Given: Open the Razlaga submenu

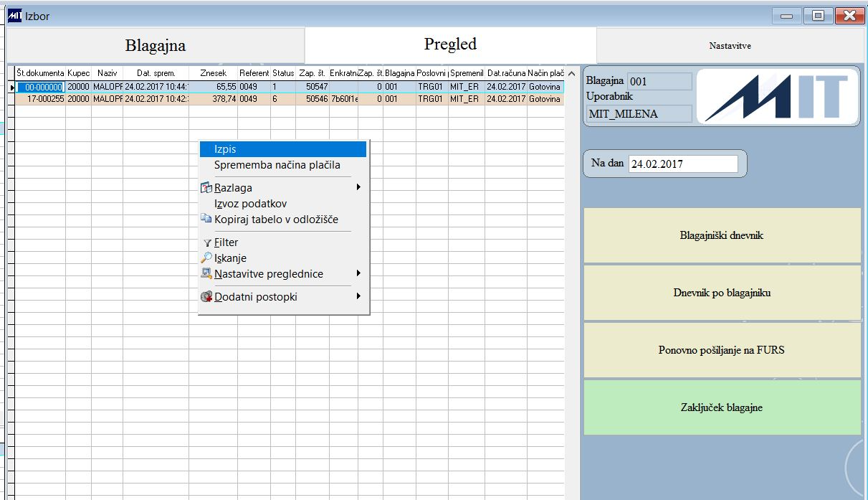Looking at the screenshot, I should (283, 188).
